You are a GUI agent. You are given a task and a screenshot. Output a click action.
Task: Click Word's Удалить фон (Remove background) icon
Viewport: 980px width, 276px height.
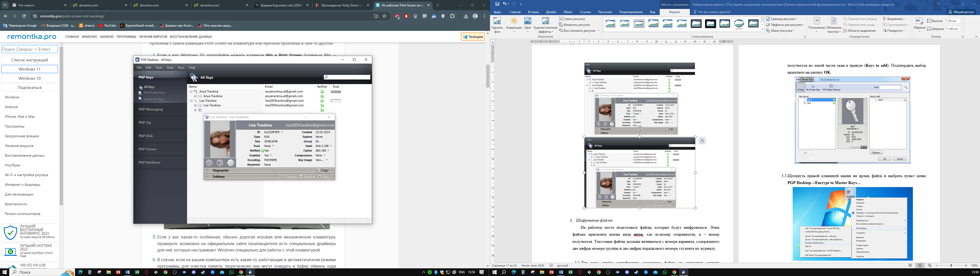[497, 25]
